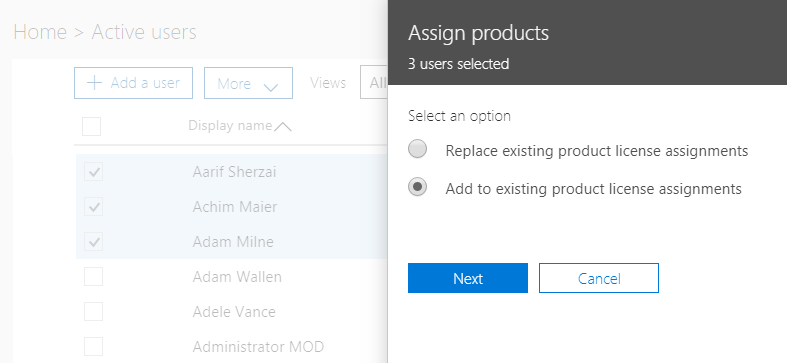
Task: Open the Adele Vance user entry
Action: click(x=234, y=312)
